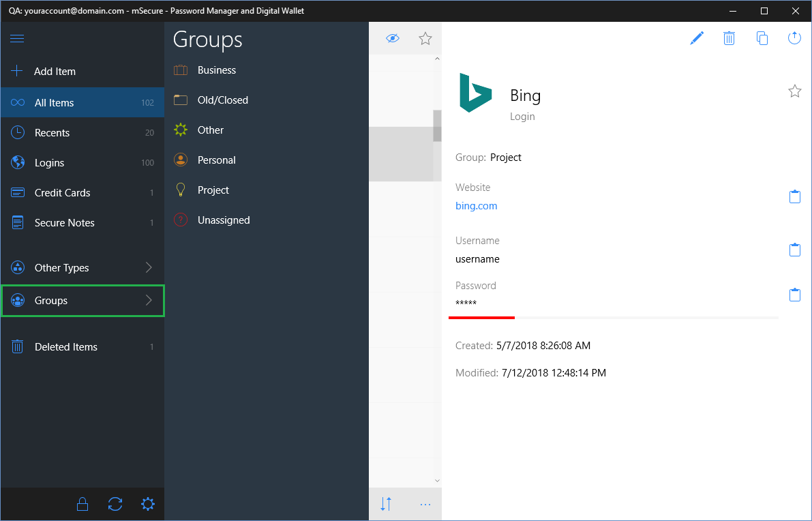Screen dimensions: 812x521
Task: Click the password strength bar
Action: click(614, 318)
